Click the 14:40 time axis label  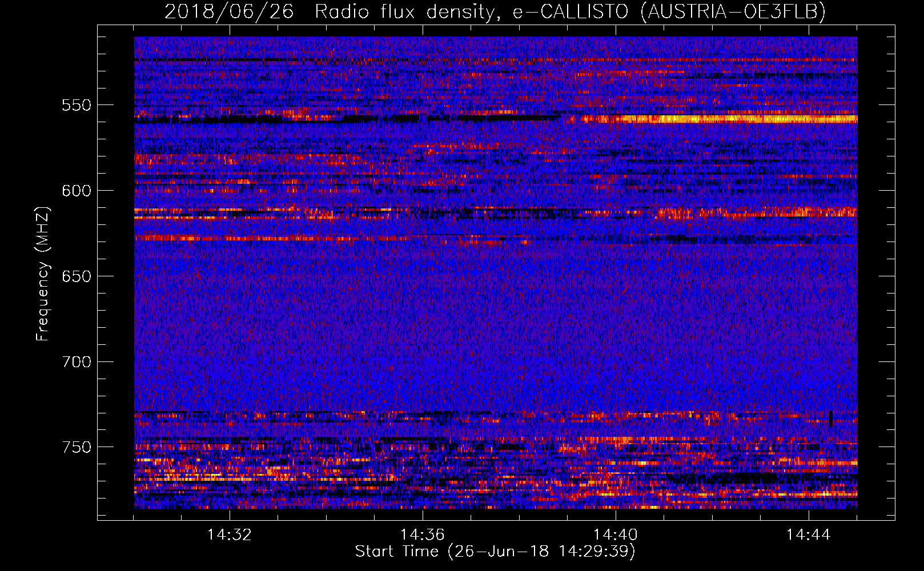tap(616, 535)
